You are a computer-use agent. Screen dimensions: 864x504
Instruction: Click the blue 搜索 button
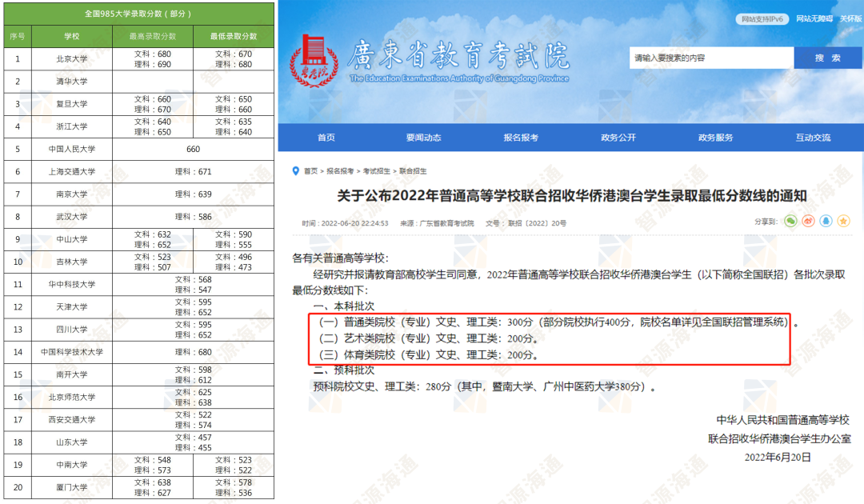(828, 58)
